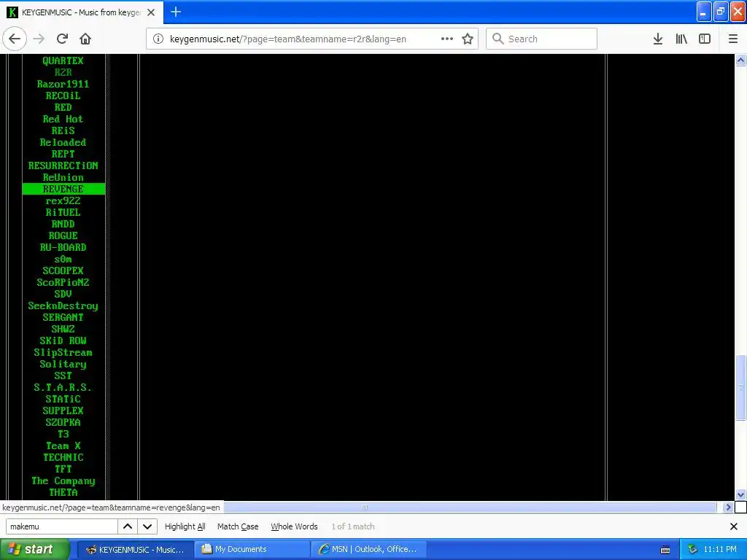Open the SKiD ROW team page
The height and width of the screenshot is (560, 747).
coord(63,341)
